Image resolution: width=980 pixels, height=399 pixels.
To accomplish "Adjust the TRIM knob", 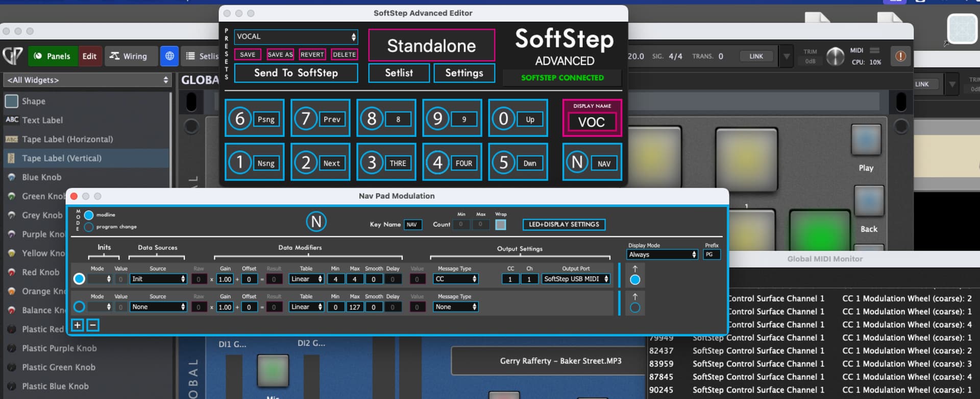I will pyautogui.click(x=835, y=56).
